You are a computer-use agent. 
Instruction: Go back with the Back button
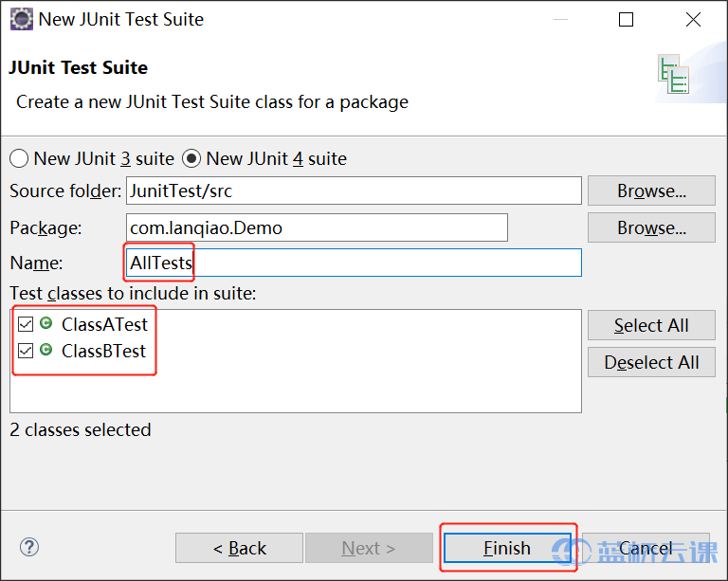(239, 548)
